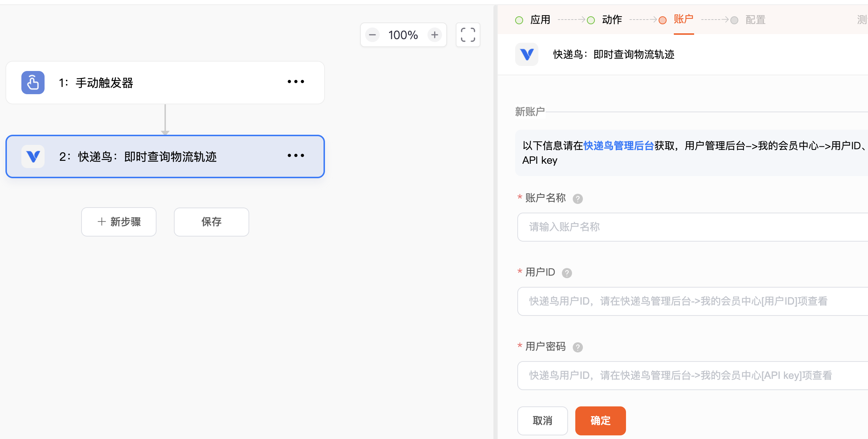Click the zoom out minus icon
This screenshot has height=439, width=868.
click(372, 35)
